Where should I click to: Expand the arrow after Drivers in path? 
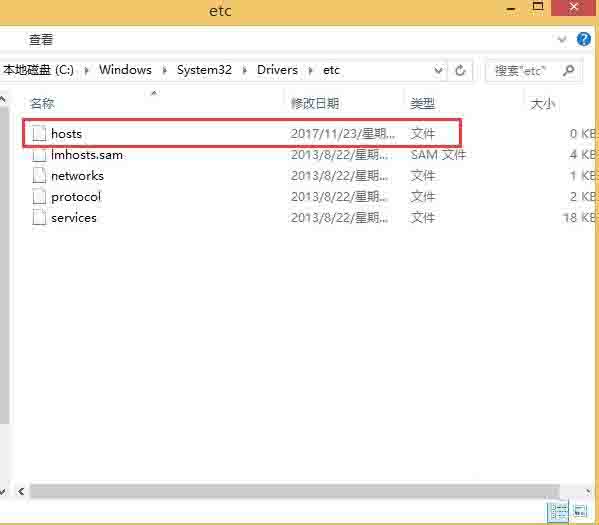coord(311,70)
